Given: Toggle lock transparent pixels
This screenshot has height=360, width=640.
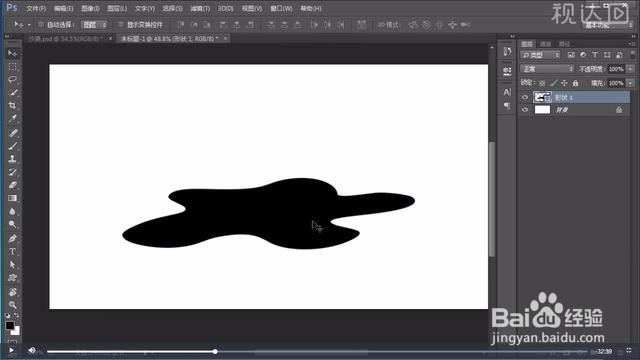Looking at the screenshot, I should click(x=542, y=83).
